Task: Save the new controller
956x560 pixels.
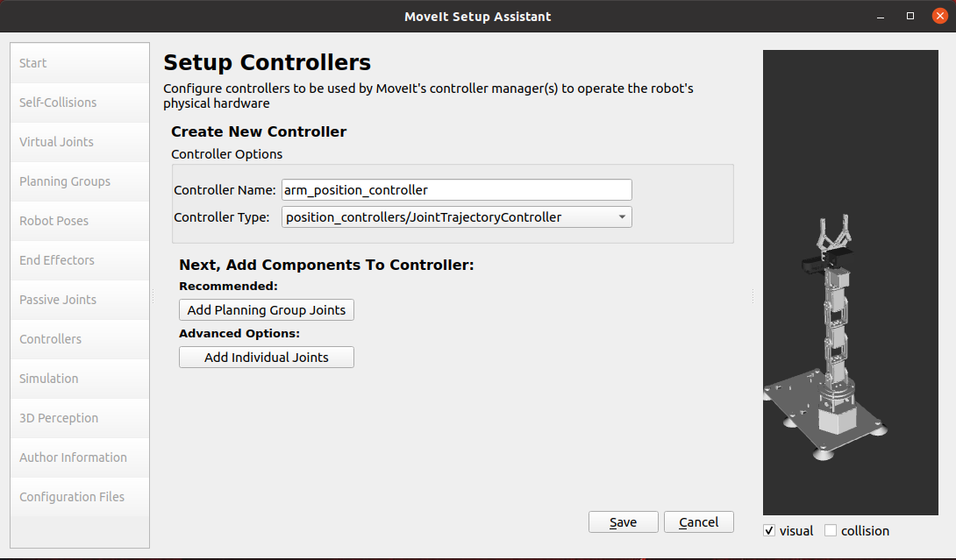Action: pyautogui.click(x=623, y=522)
